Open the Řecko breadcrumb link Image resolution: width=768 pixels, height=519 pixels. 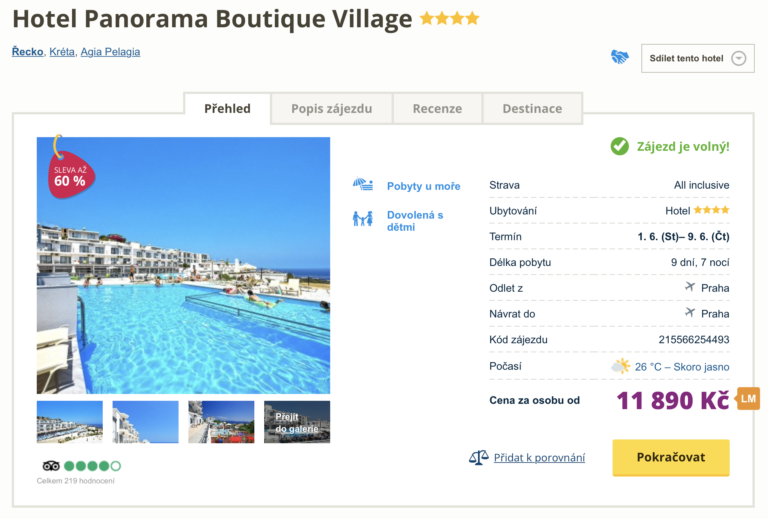point(28,52)
